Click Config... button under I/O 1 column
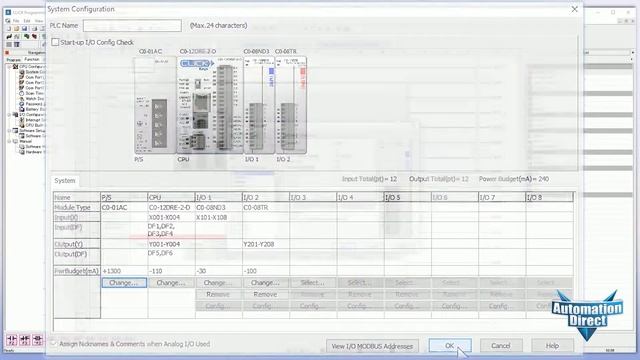 coord(218,306)
